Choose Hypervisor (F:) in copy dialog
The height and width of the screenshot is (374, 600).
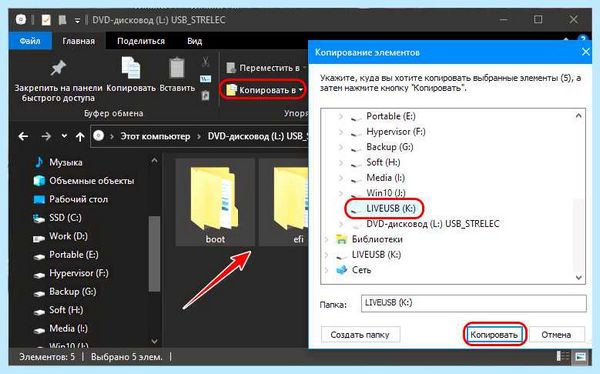point(396,131)
